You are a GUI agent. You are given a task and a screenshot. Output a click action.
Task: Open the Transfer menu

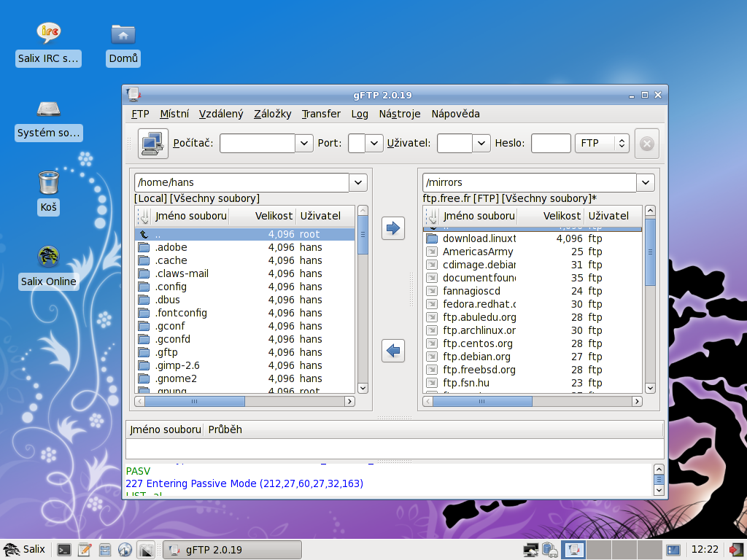321,114
